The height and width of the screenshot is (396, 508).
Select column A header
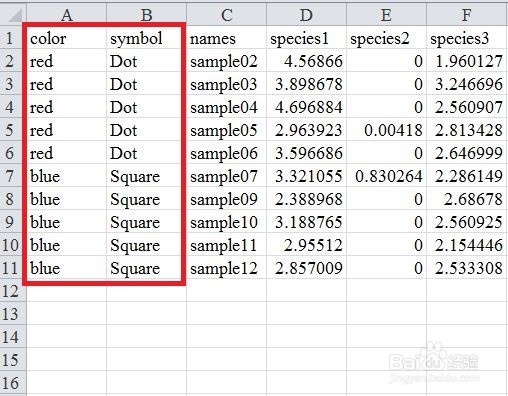click(x=66, y=15)
